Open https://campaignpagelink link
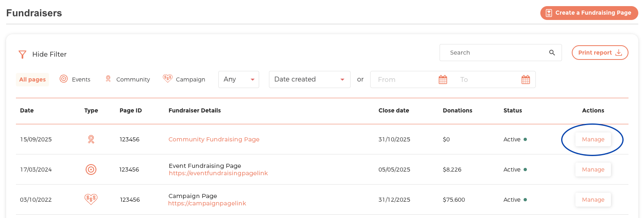Image resolution: width=644 pixels, height=218 pixels. [x=207, y=203]
